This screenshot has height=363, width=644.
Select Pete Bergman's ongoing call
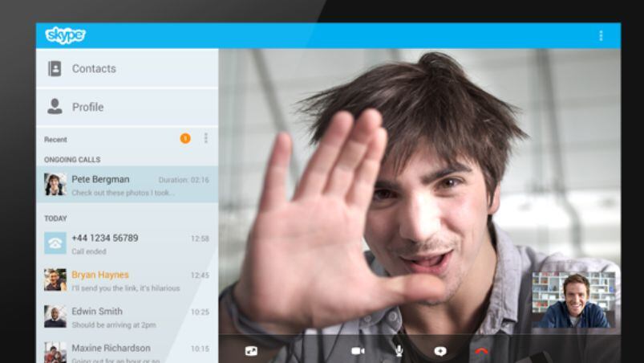[x=127, y=185]
